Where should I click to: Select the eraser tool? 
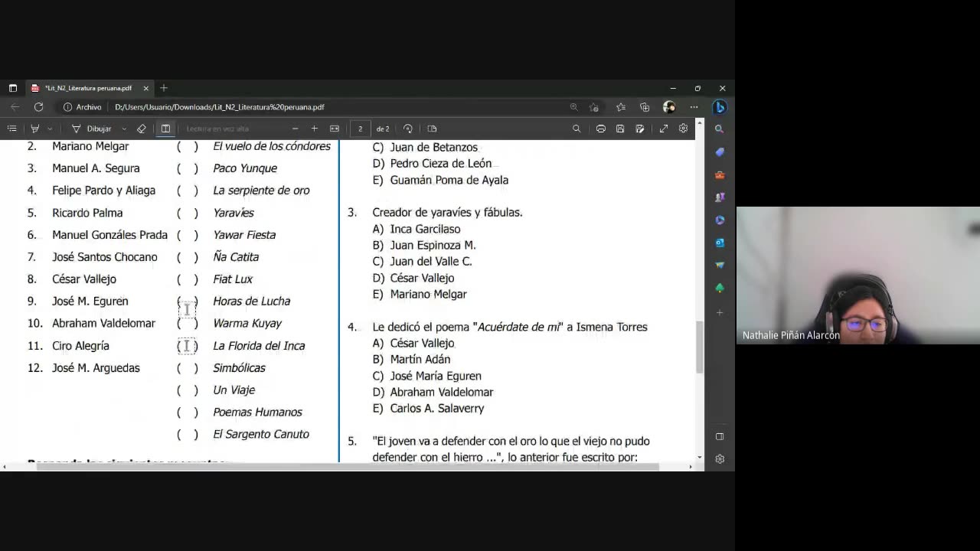click(142, 129)
